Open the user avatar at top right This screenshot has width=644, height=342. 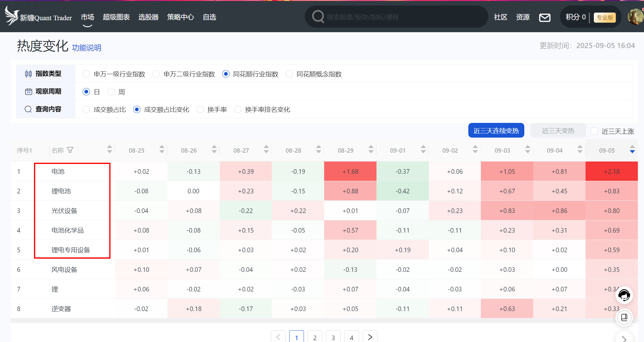(x=635, y=17)
